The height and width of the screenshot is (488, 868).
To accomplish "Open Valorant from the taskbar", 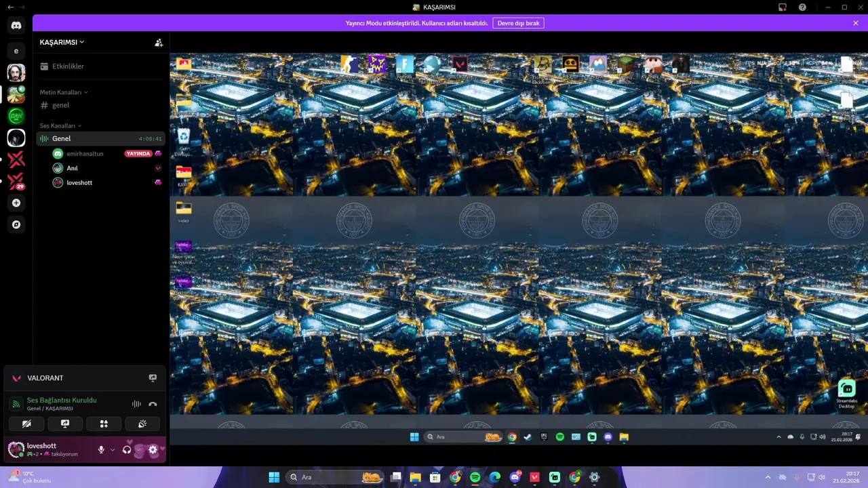I will pyautogui.click(x=534, y=477).
